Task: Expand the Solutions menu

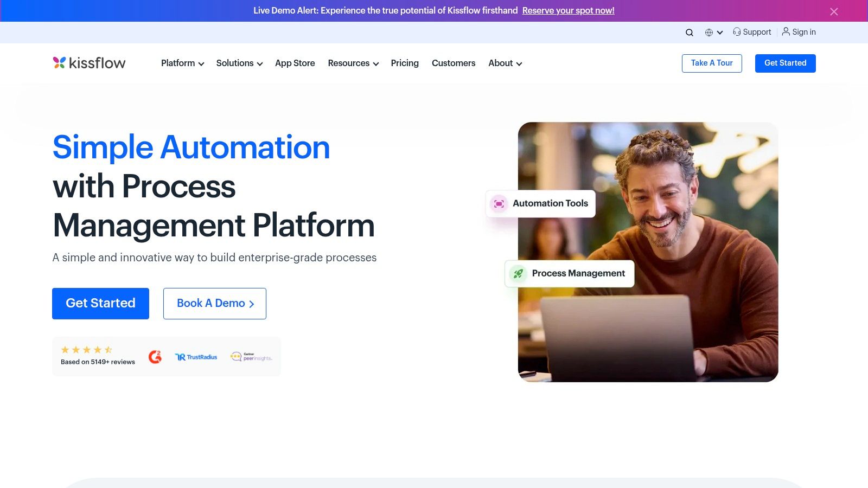Action: (239, 63)
